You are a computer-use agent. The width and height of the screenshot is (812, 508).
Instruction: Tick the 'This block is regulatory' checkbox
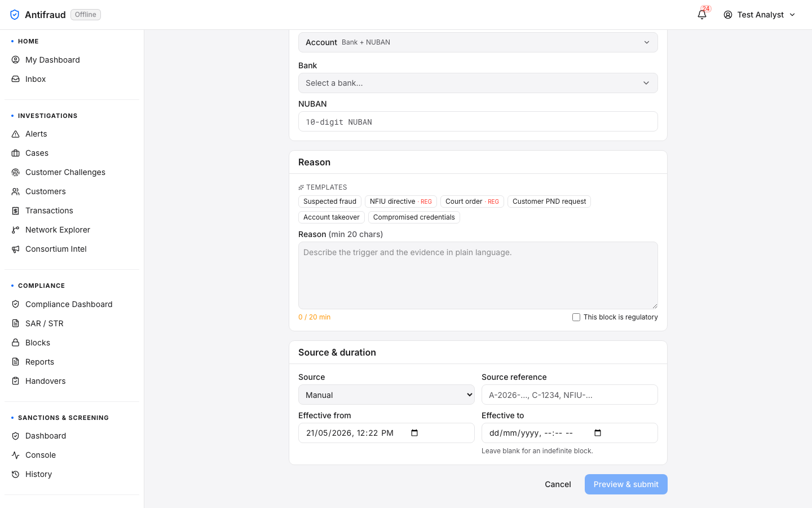576,317
